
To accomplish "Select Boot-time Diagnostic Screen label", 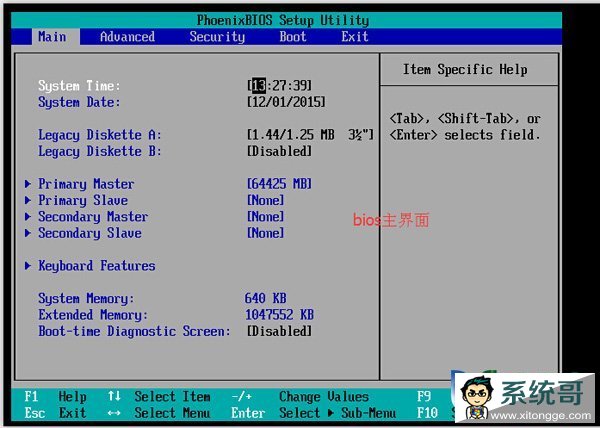I will (134, 331).
